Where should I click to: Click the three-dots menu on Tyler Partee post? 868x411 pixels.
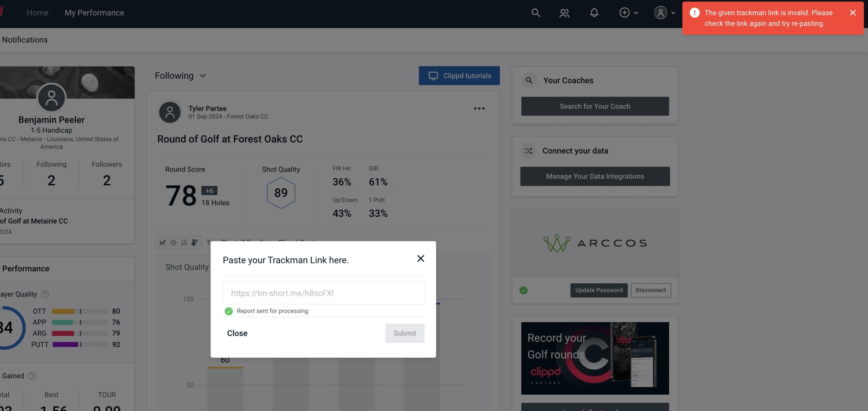tap(479, 109)
